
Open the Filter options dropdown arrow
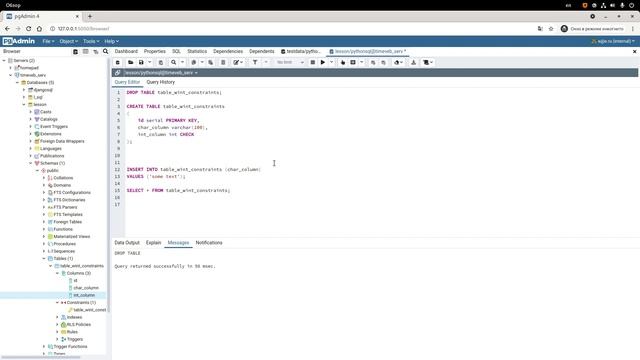click(266, 62)
